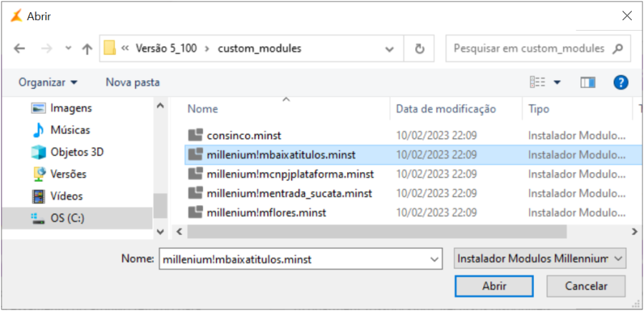644x311 pixels.
Task: Expand the address bar history dropdown
Action: (389, 49)
